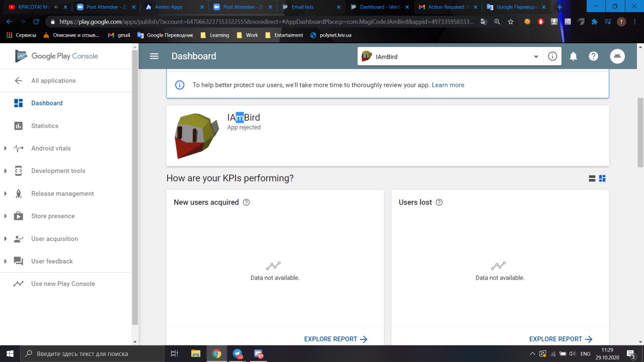Viewport: 644px width, 362px height.
Task: Bookmark this page with the star
Action: click(x=511, y=22)
